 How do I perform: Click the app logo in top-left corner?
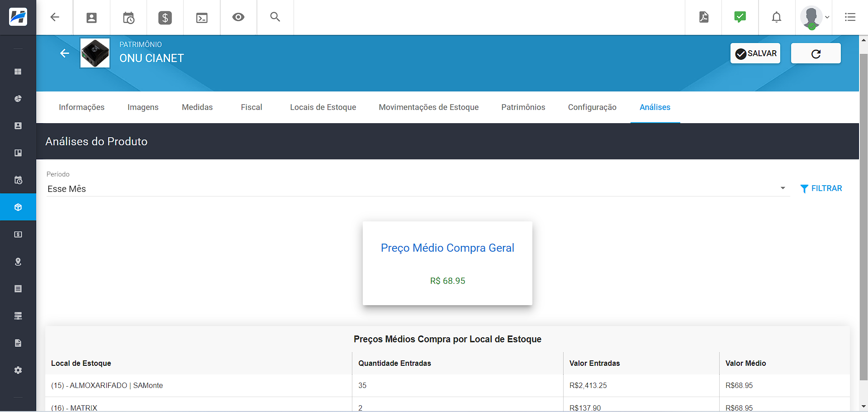tap(18, 17)
